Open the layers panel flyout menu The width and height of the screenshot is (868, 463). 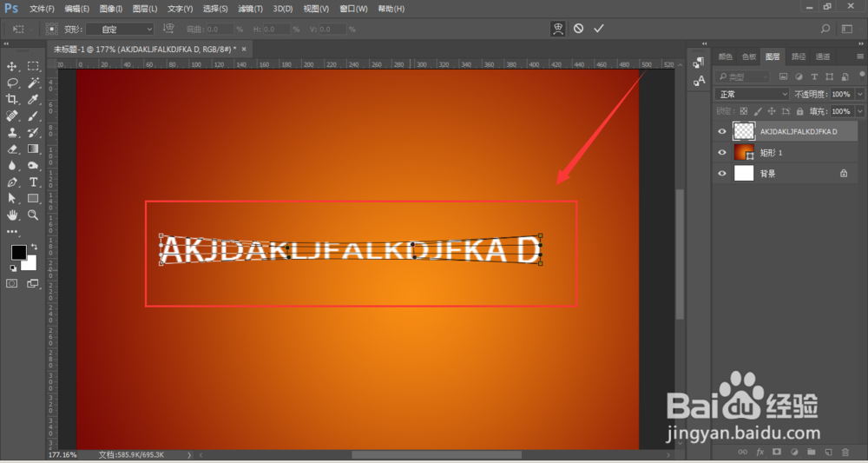coord(859,56)
